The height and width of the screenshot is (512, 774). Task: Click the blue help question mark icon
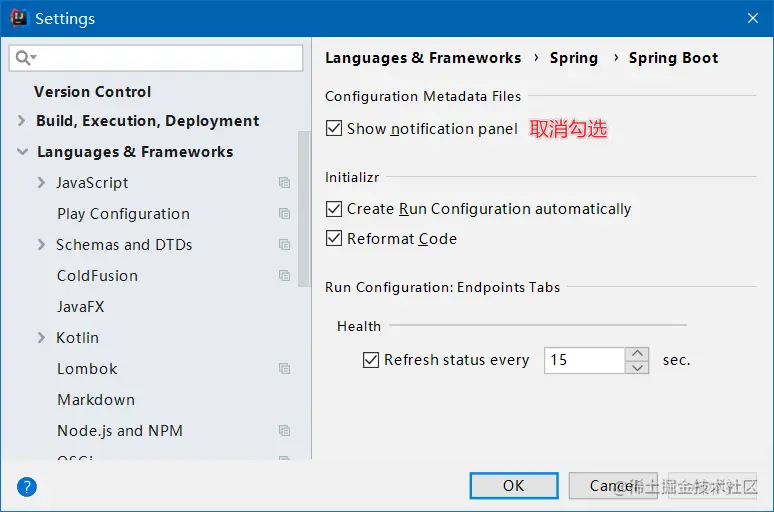pos(27,487)
